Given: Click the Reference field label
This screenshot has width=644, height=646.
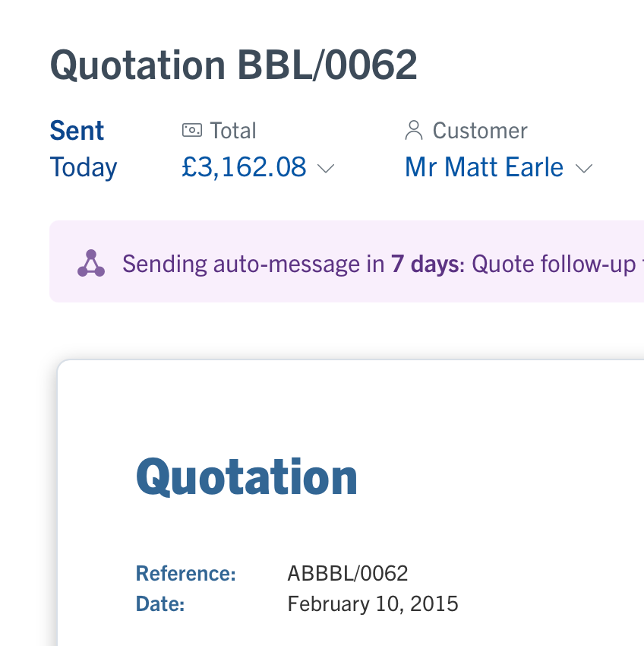Looking at the screenshot, I should pos(185,573).
